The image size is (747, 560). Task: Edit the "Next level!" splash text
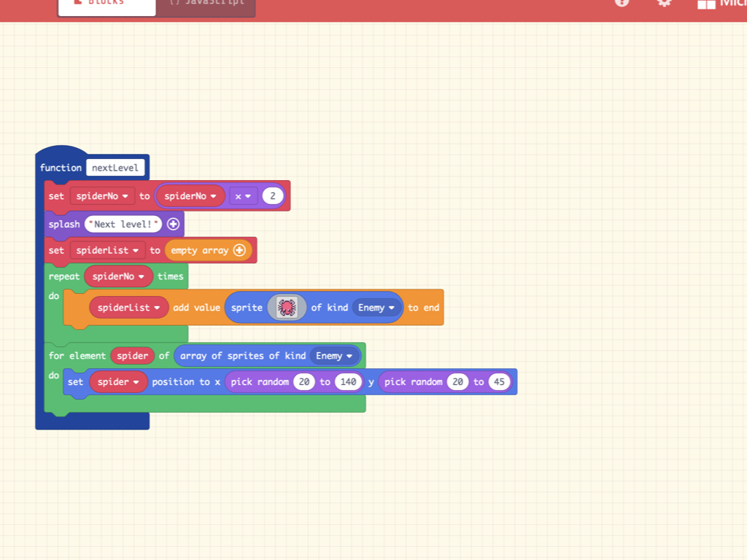point(123,224)
